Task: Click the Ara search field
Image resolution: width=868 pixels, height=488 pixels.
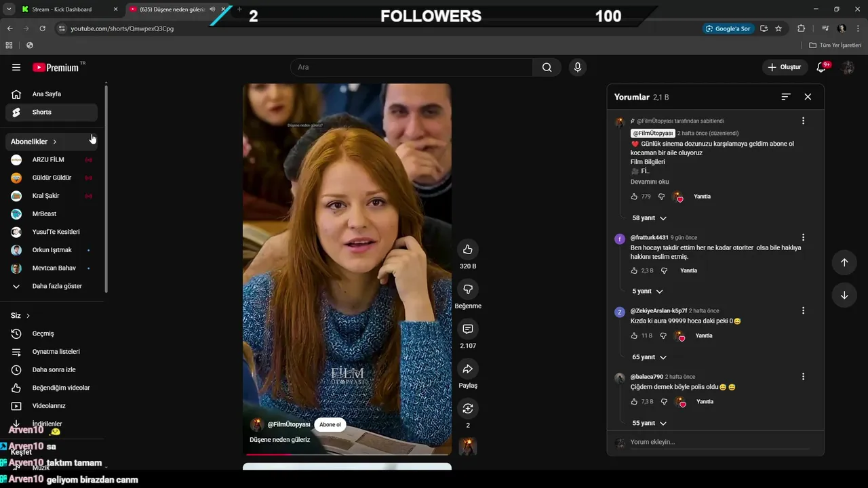Action: [x=412, y=67]
